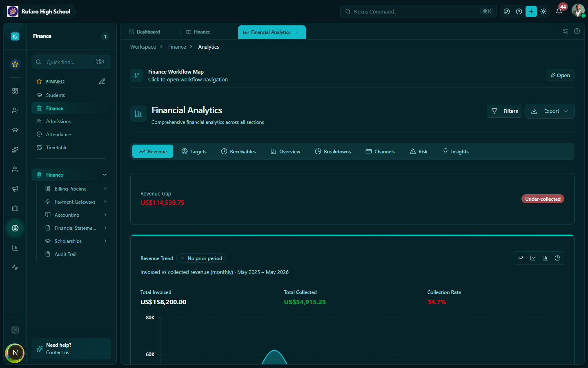
Task: Click the teal plus quick-add button
Action: [531, 11]
